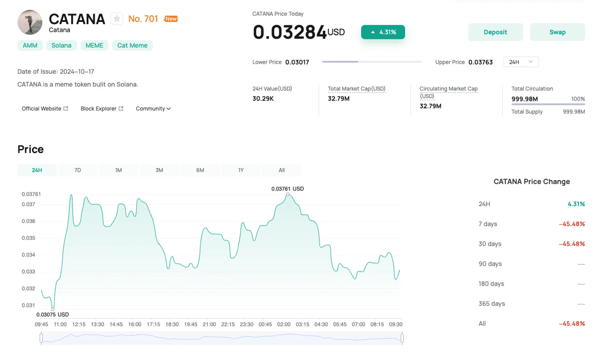Switch chart to 24H tab
The height and width of the screenshot is (364, 608).
click(37, 170)
